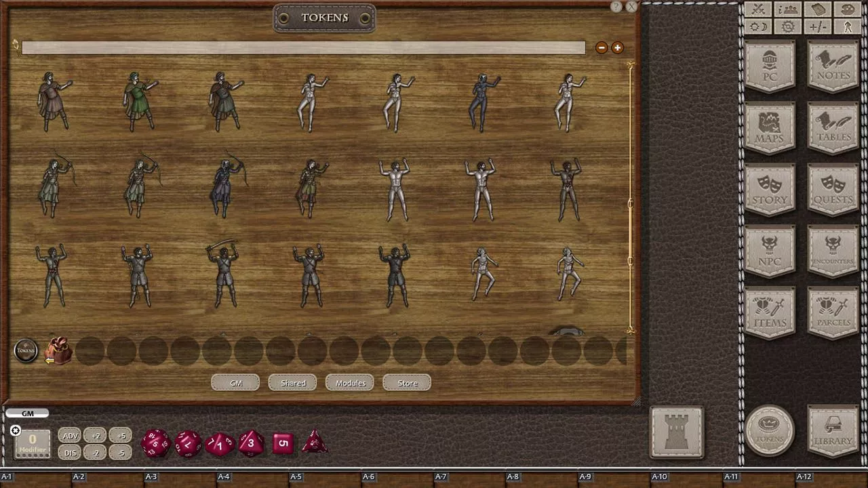Click the Tokens window vertical scrollbar

coord(631,197)
